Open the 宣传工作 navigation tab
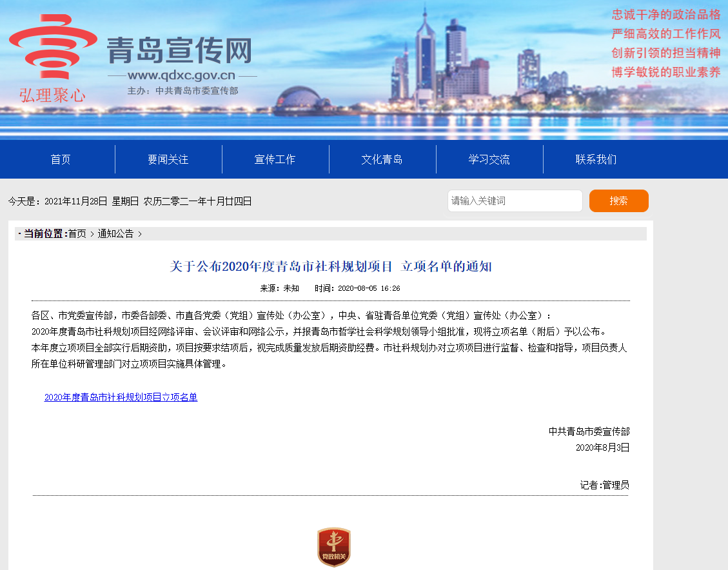Viewport: 728px width, 570px height. (275, 159)
